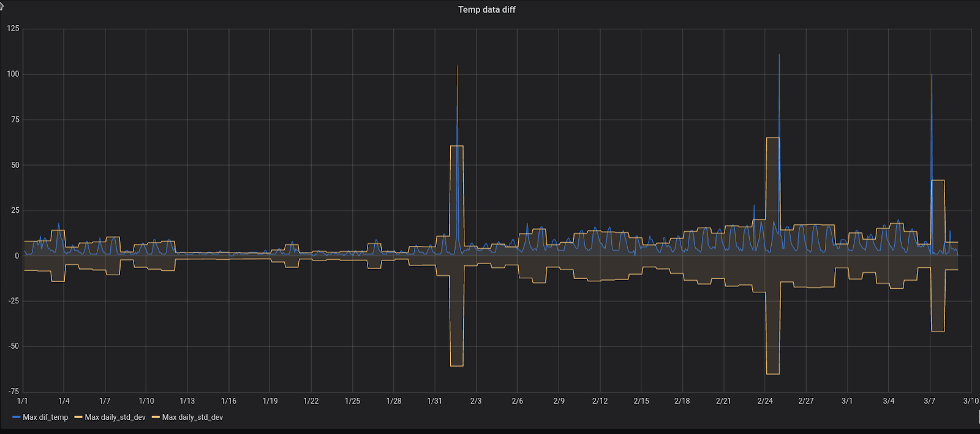Click the x-axis date label '1/25'
The image size is (980, 434).
pos(352,401)
